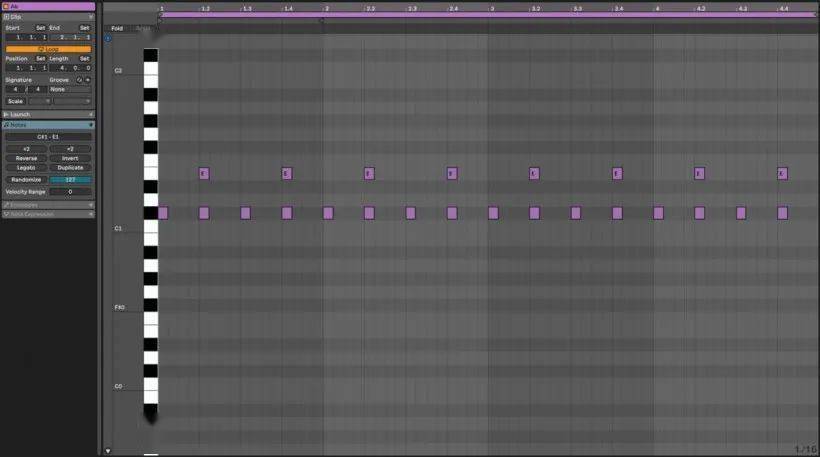Click the Randomize amount field showing 127
Screen dimensions: 820x457
(x=70, y=180)
